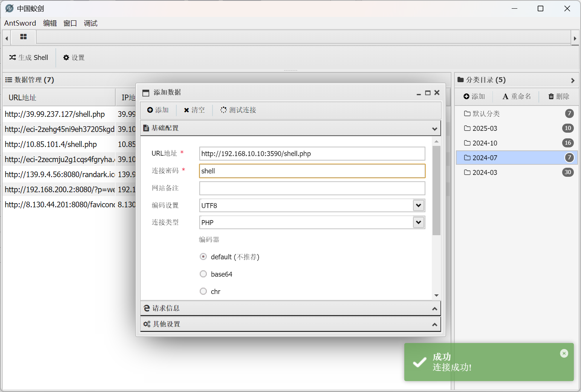Click the 网站备注 input field
The width and height of the screenshot is (581, 392).
point(312,188)
